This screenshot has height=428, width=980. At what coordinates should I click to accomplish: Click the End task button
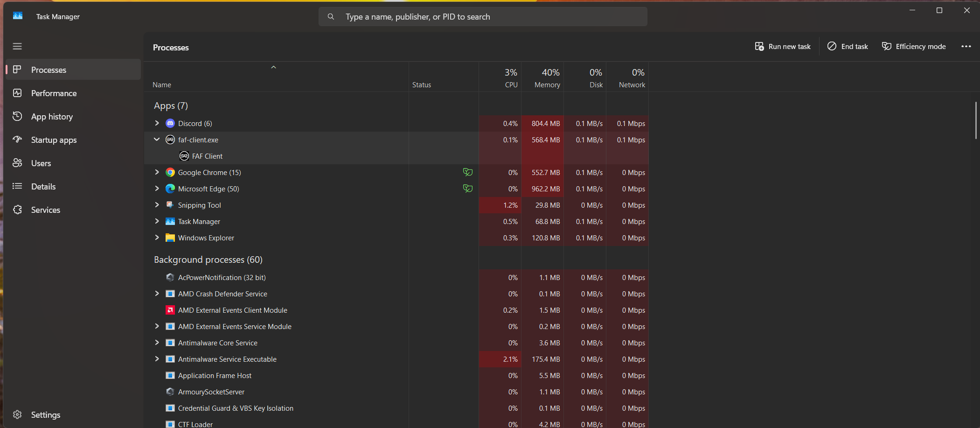pos(848,46)
